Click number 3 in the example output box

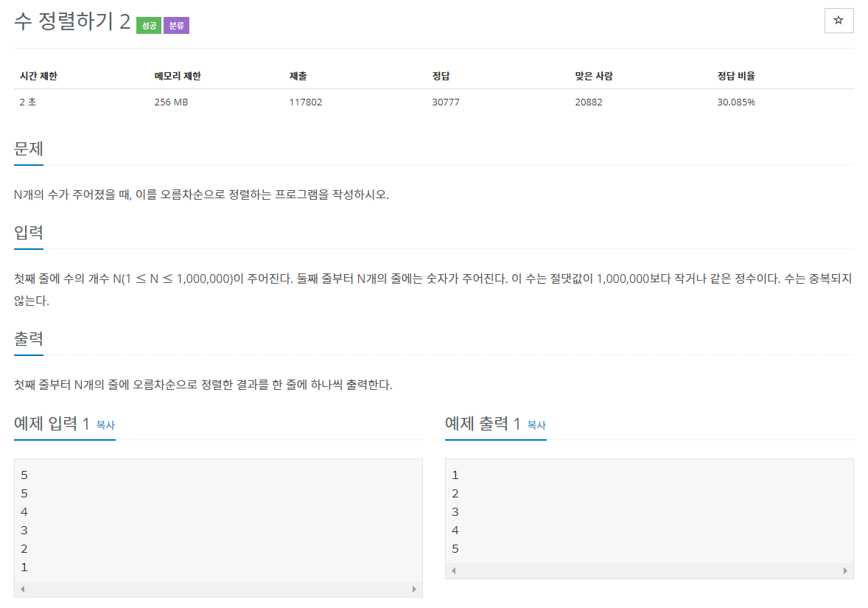(455, 511)
